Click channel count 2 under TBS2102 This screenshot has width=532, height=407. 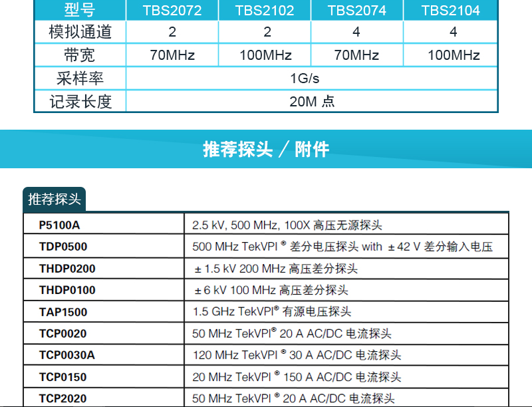(267, 32)
